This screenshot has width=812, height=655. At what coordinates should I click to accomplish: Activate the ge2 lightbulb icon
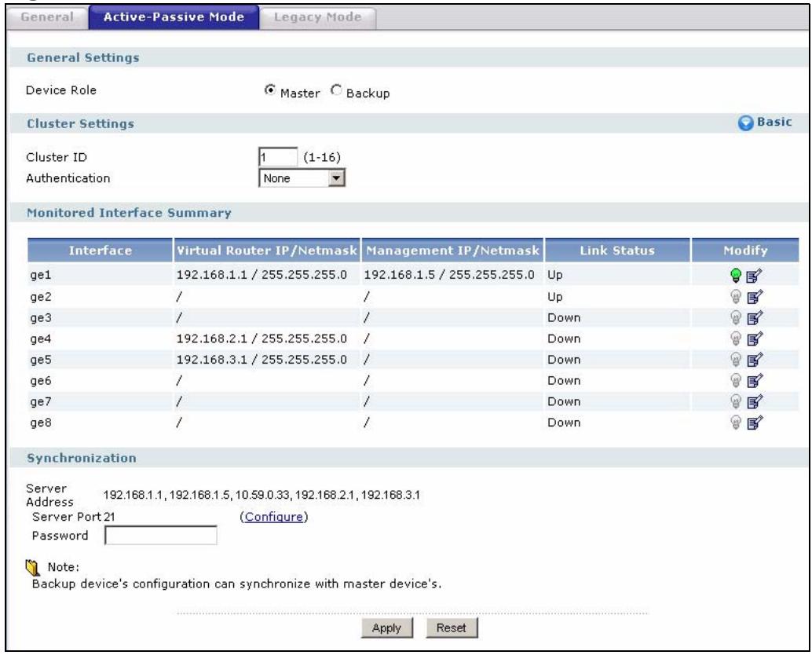point(735,297)
